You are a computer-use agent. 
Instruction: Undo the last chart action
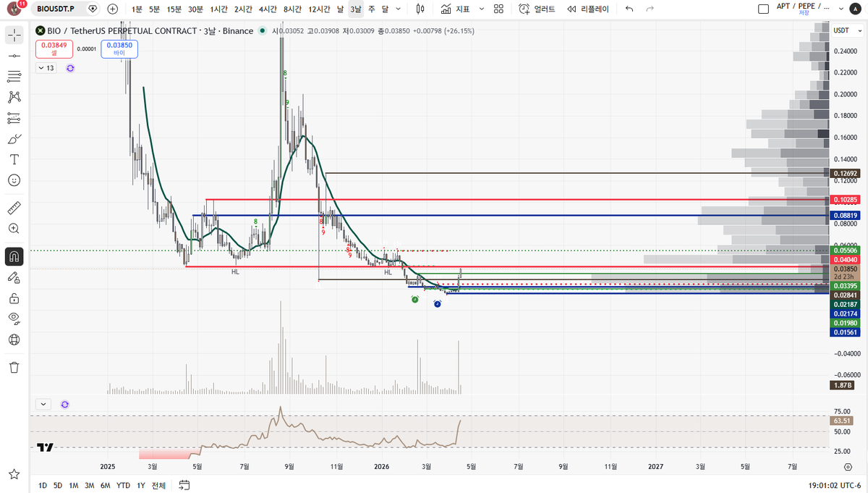pos(629,9)
